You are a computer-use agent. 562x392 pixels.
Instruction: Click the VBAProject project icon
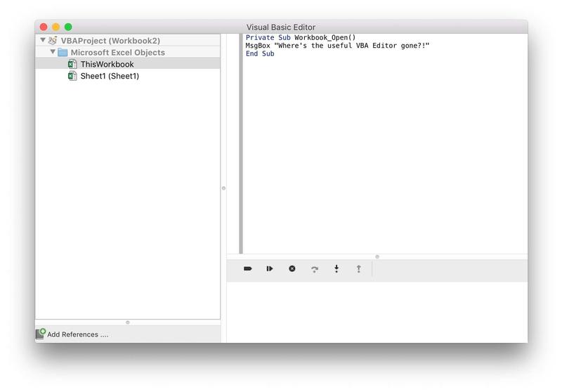53,40
